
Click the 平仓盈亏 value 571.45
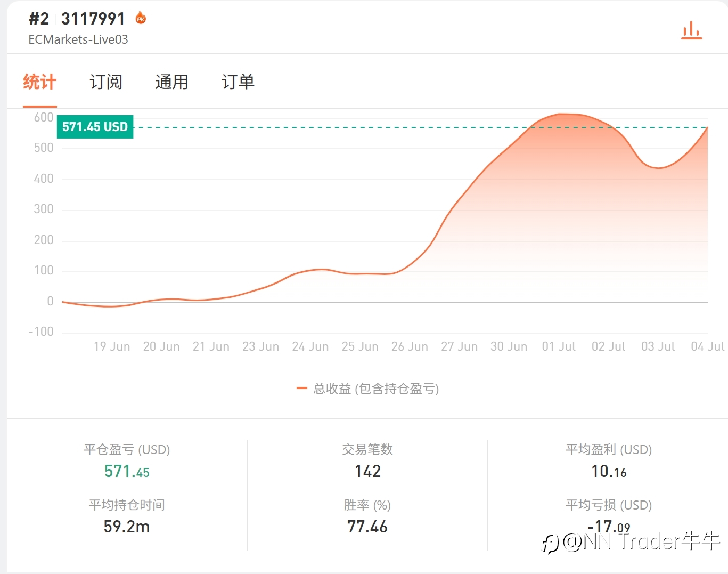point(127,472)
